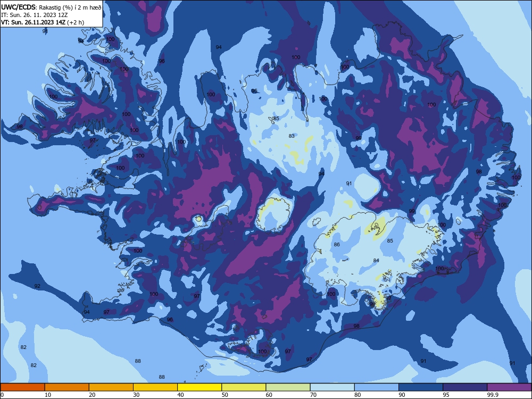Click the dark orange 0–10 legend swatch
Screen dimensions: 532x399
(22, 387)
